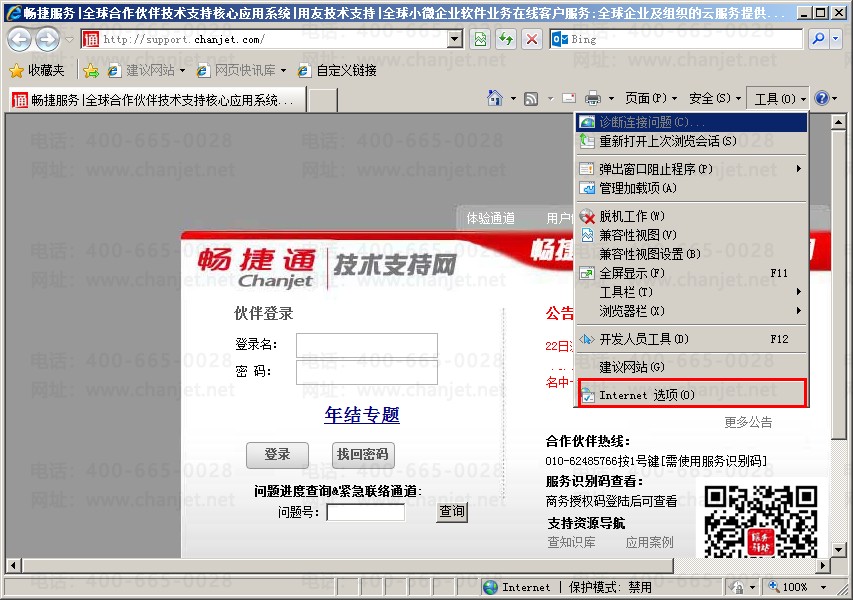Open Internet 选项(O) menu entry

tap(691, 395)
